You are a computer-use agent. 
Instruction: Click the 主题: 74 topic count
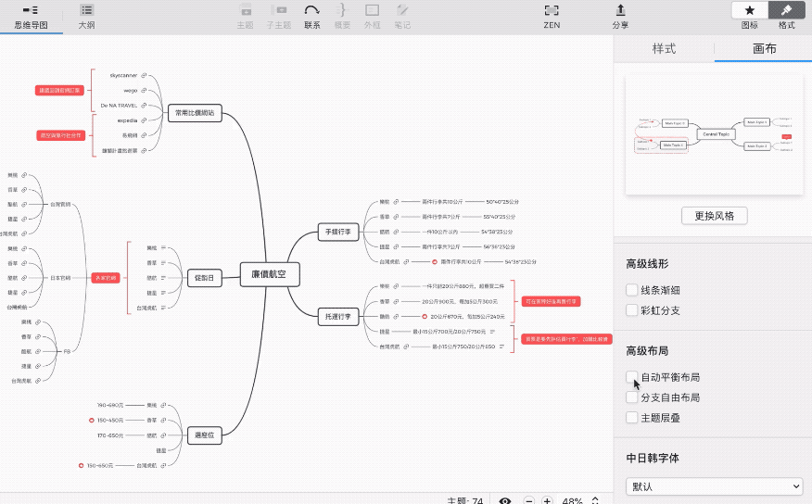[464, 501]
